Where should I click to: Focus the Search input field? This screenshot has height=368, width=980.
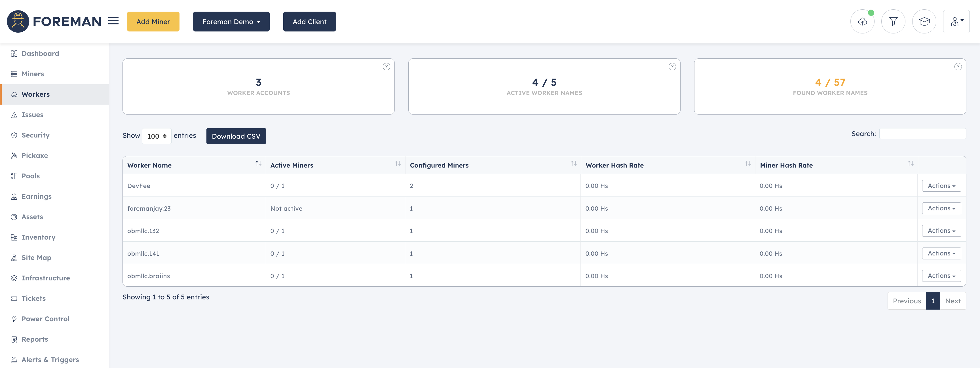click(922, 134)
